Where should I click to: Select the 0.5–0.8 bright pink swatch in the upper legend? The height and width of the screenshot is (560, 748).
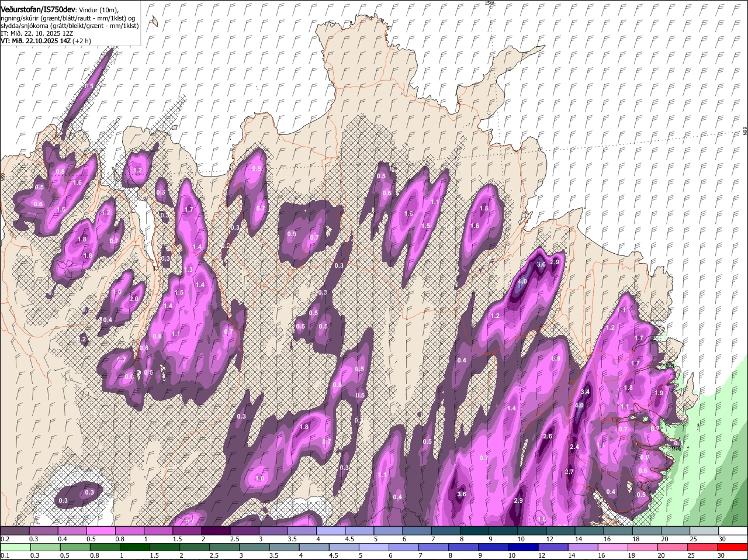point(101,530)
